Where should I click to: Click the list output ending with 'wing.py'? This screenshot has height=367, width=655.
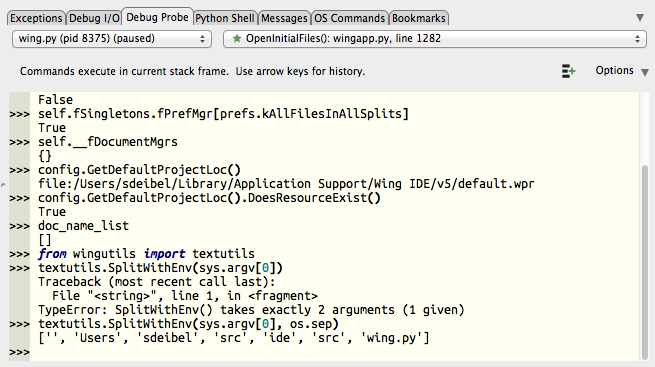tap(234, 338)
